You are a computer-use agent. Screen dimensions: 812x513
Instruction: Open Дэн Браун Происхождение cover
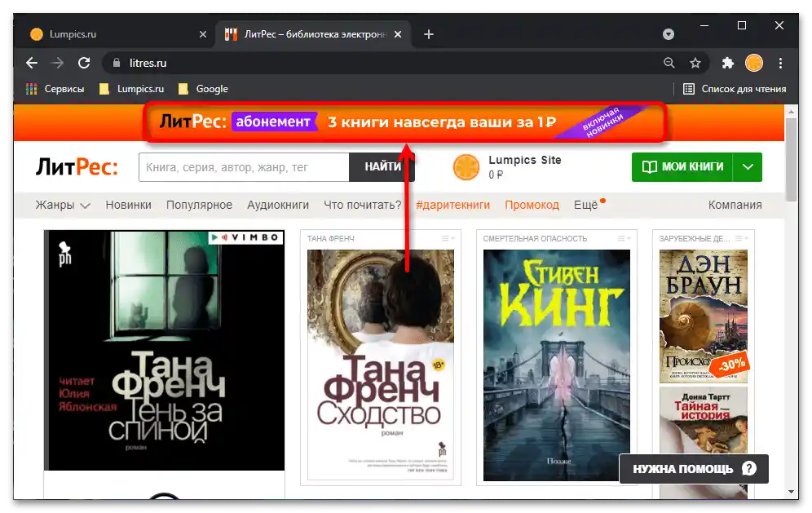704,316
